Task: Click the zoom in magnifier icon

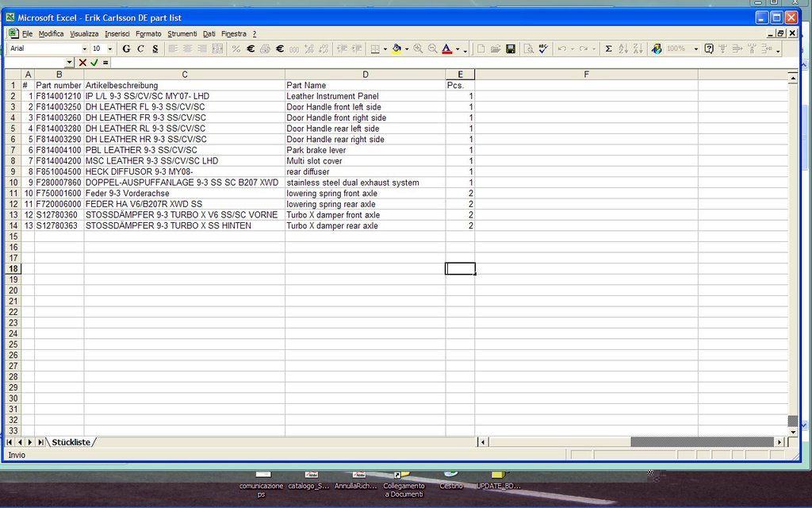Action: click(x=418, y=48)
